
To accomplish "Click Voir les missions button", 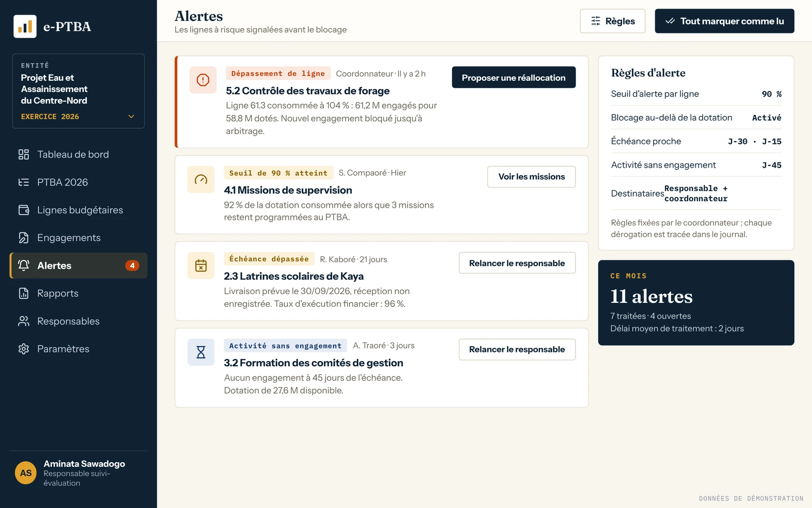I will pos(531,177).
